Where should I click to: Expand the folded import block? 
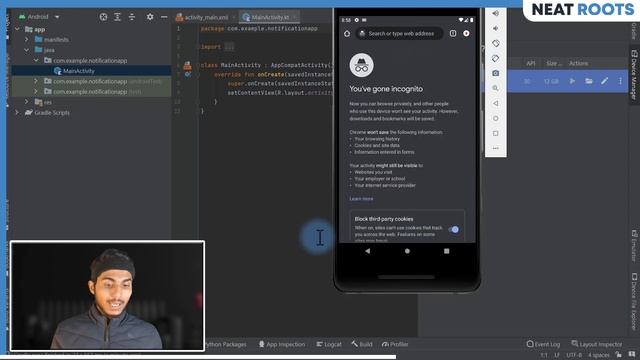tap(229, 47)
